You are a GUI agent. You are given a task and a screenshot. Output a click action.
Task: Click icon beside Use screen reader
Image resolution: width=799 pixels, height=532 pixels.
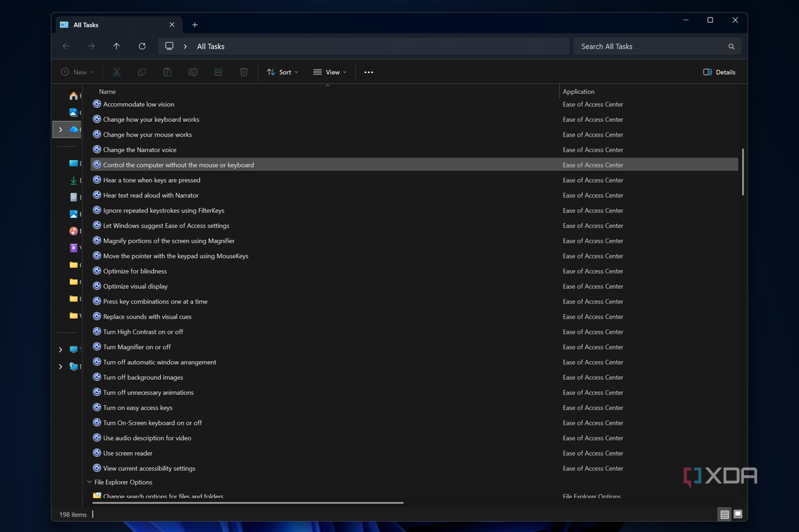click(x=97, y=453)
